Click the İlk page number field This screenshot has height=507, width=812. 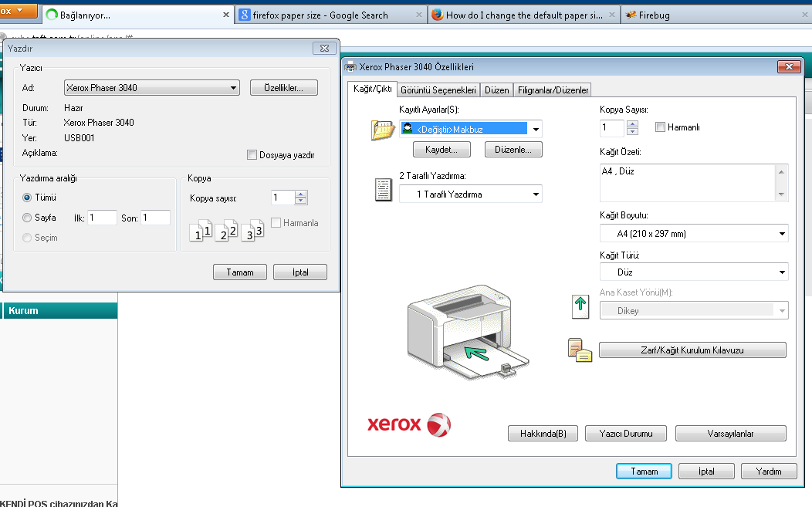coord(102,218)
